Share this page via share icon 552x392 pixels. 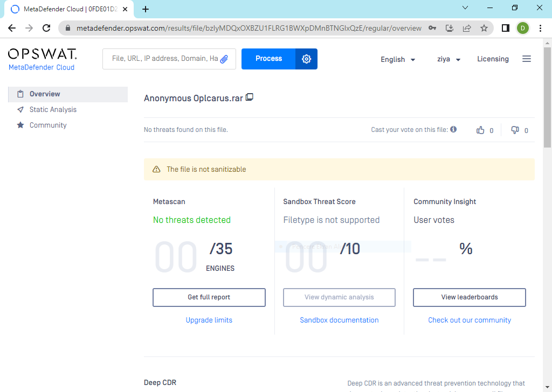tap(467, 28)
